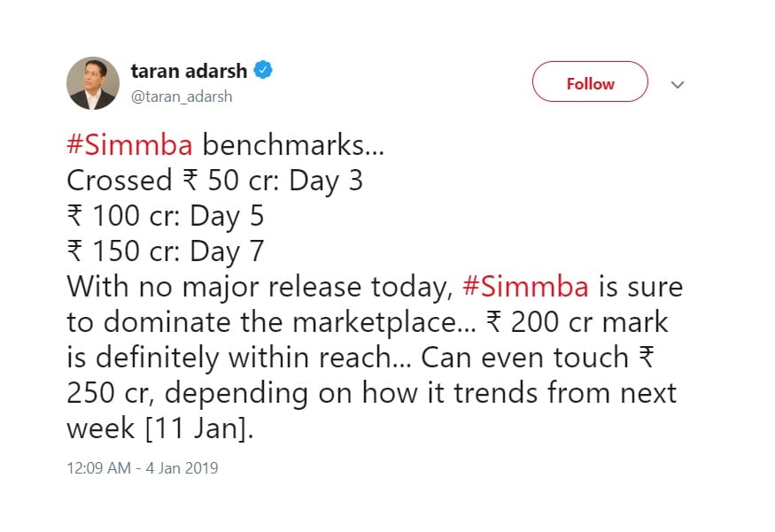Click 'dominate the marketplace' phrase
The width and height of the screenshot is (775, 532).
click(280, 322)
